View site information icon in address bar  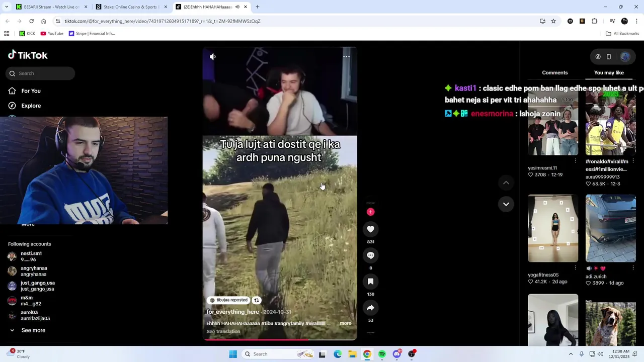[58, 21]
